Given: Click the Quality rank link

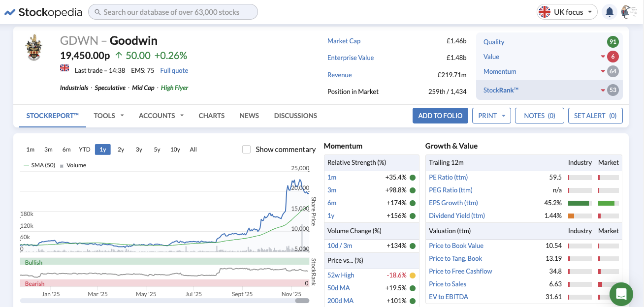Looking at the screenshot, I should click(x=494, y=42).
